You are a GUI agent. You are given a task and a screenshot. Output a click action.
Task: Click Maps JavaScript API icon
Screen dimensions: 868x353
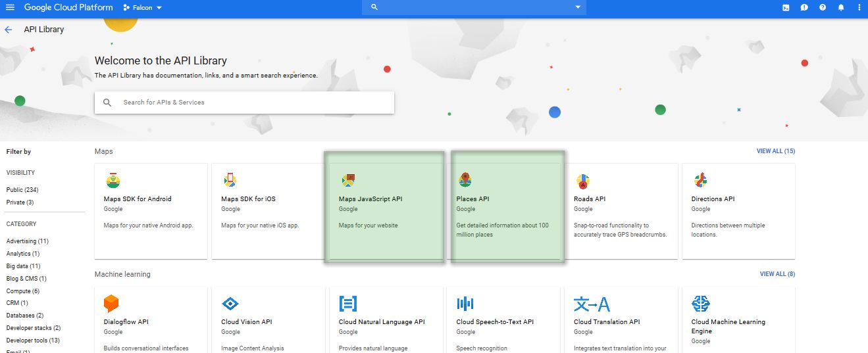[347, 180]
